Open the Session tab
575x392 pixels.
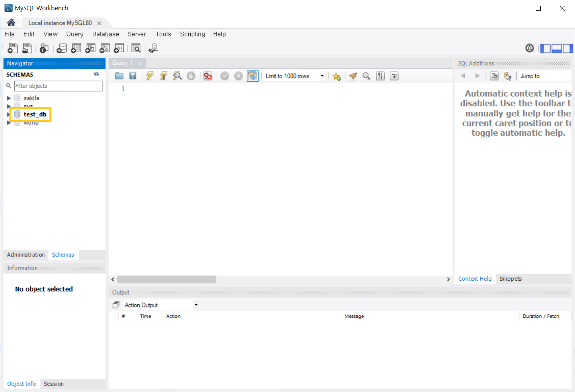tap(53, 384)
